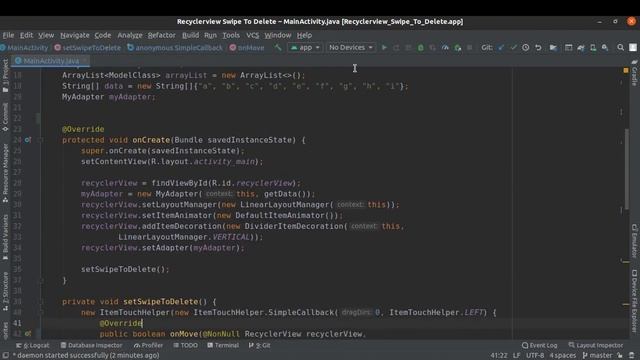
Task: Toggle the Structure tool window
Action: pos(5,291)
